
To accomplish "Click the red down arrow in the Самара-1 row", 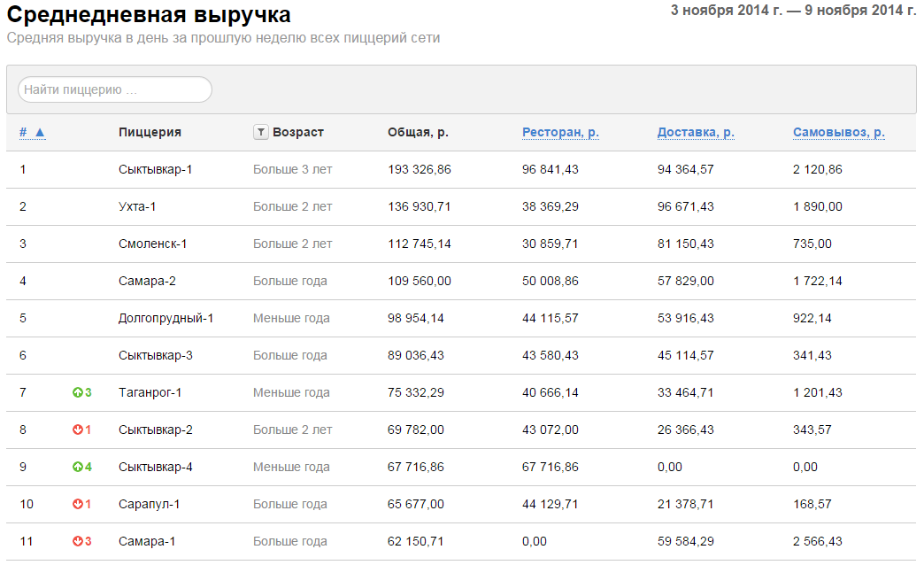I will pos(77,541).
